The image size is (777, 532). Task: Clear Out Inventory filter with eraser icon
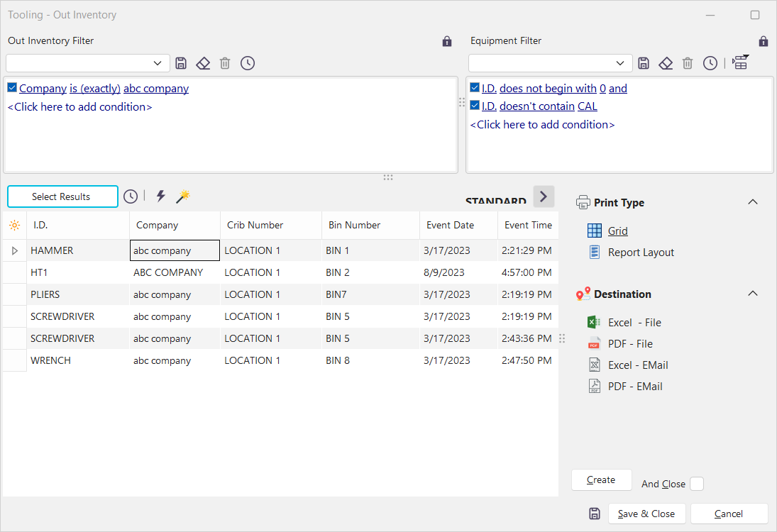click(x=203, y=63)
